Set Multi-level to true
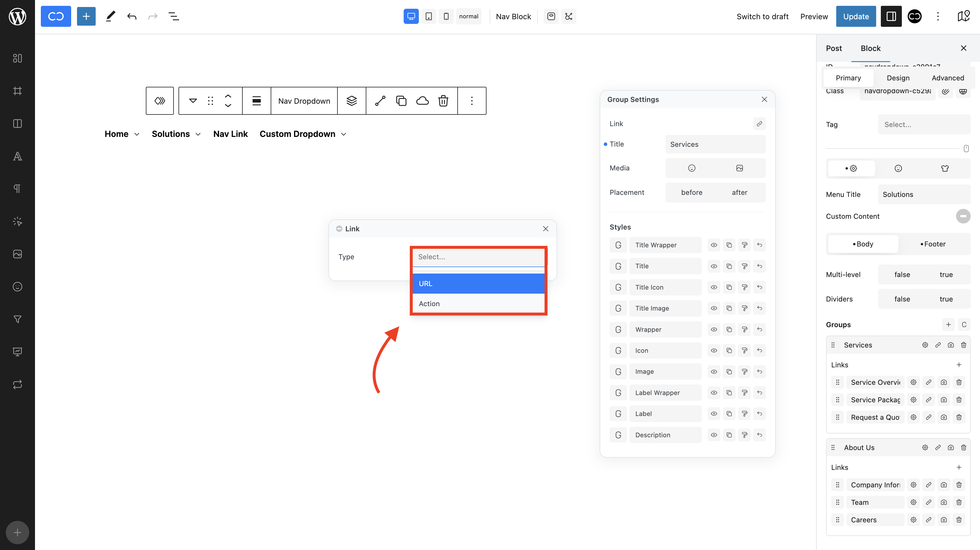Image resolution: width=980 pixels, height=550 pixels. [946, 274]
